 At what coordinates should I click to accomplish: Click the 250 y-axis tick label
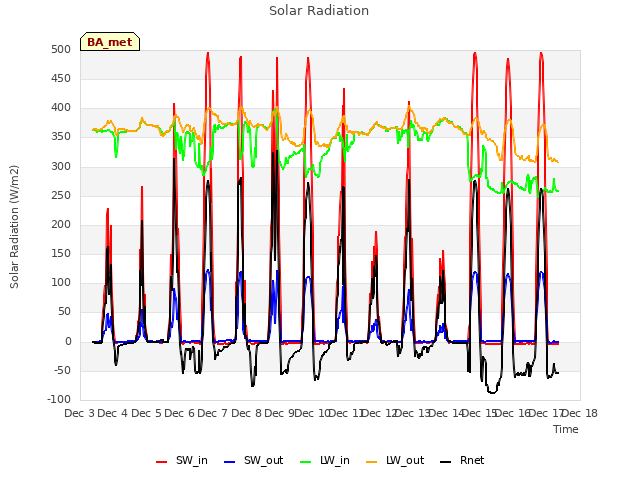coord(61,196)
